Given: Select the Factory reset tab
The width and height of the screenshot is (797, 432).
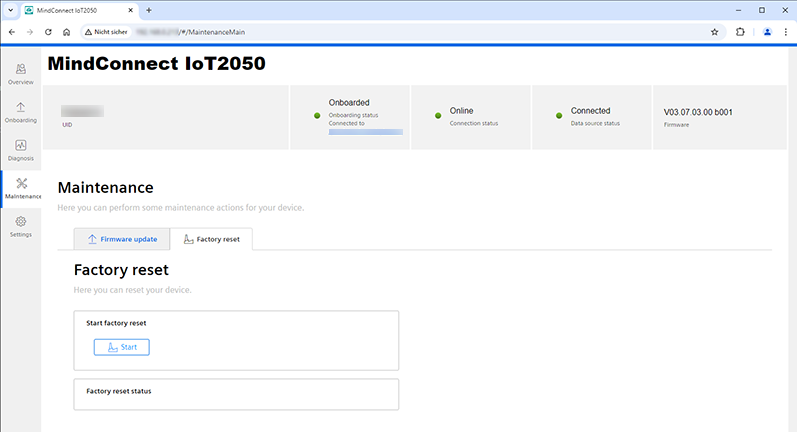Looking at the screenshot, I should [x=211, y=239].
